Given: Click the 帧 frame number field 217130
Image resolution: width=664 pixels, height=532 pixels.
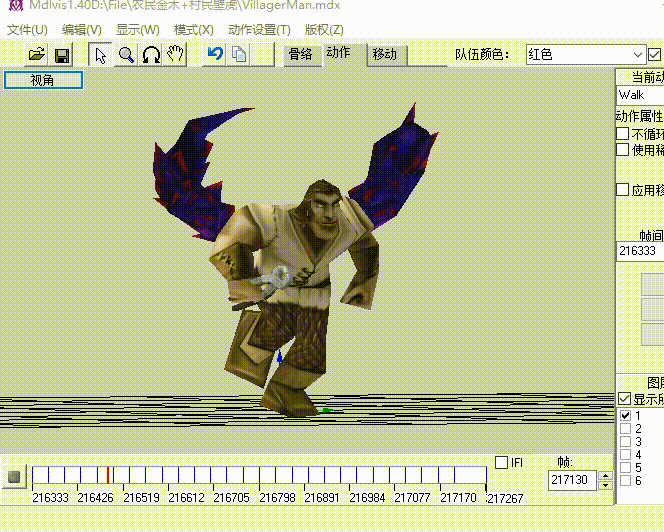Looking at the screenshot, I should (x=572, y=480).
